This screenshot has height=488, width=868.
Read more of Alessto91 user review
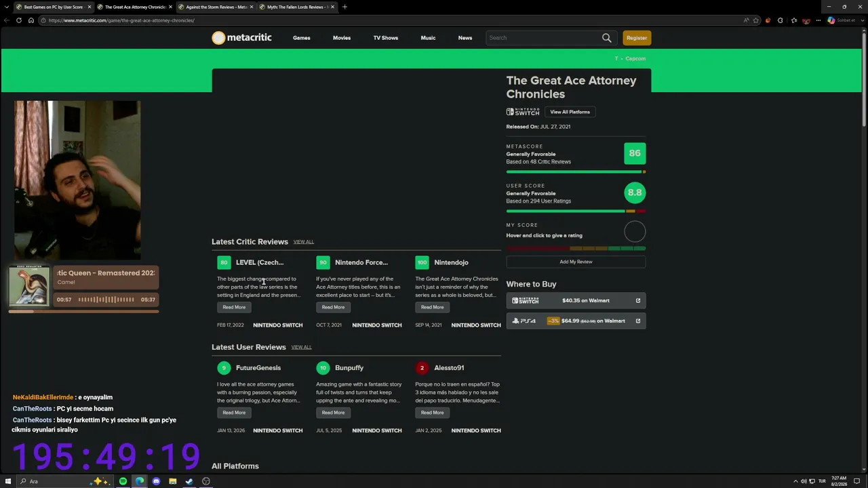432,413
